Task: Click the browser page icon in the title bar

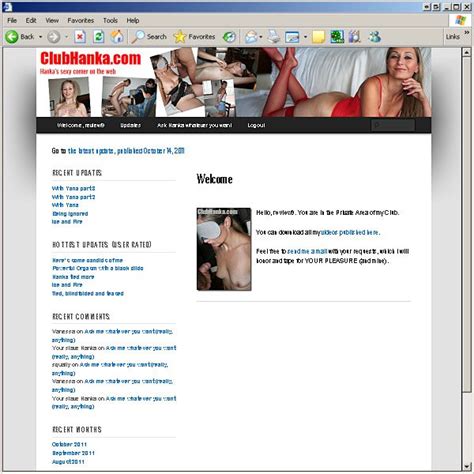Action: (7, 7)
